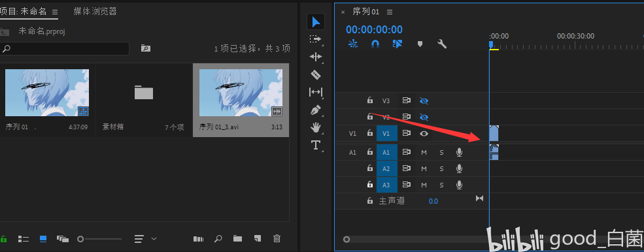Enable voice-over record on track A1
The width and height of the screenshot is (644, 252).
click(x=459, y=152)
